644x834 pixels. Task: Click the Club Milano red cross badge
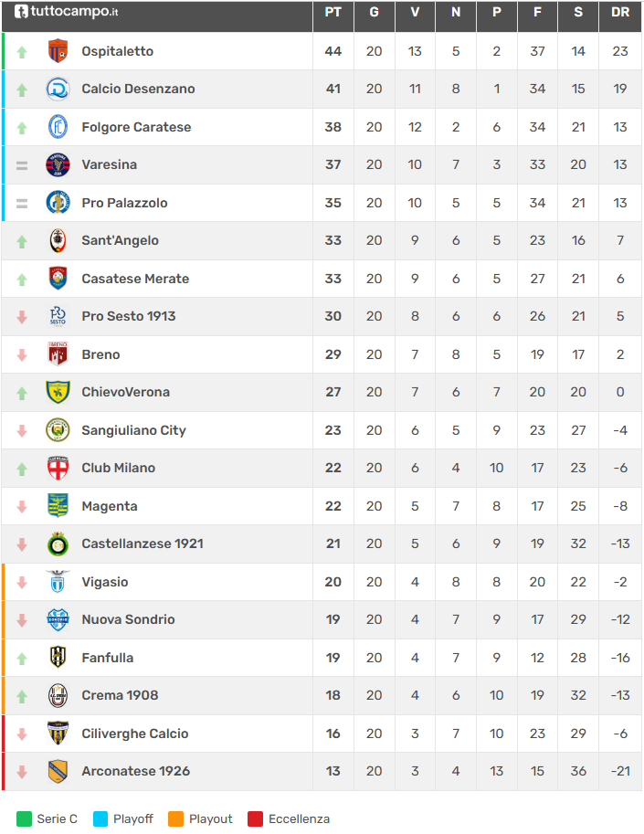point(58,468)
